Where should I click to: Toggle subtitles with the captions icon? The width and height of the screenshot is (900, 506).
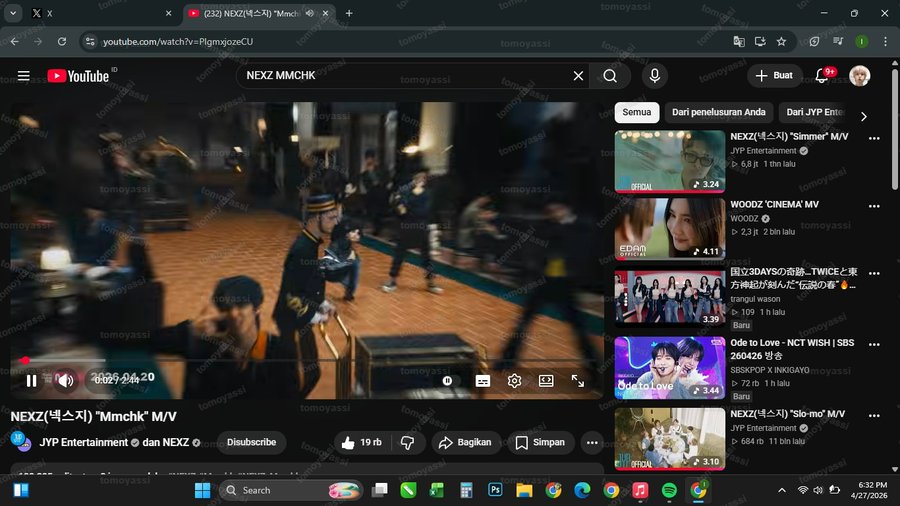coord(483,381)
